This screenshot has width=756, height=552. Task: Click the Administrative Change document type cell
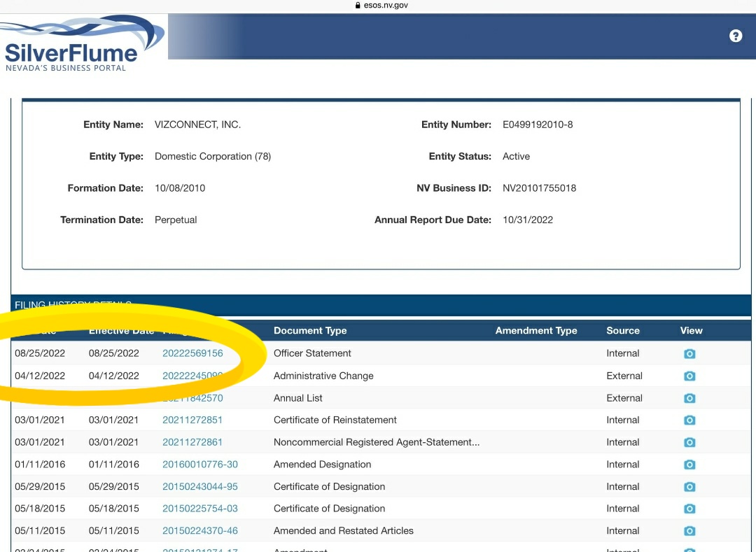click(323, 376)
